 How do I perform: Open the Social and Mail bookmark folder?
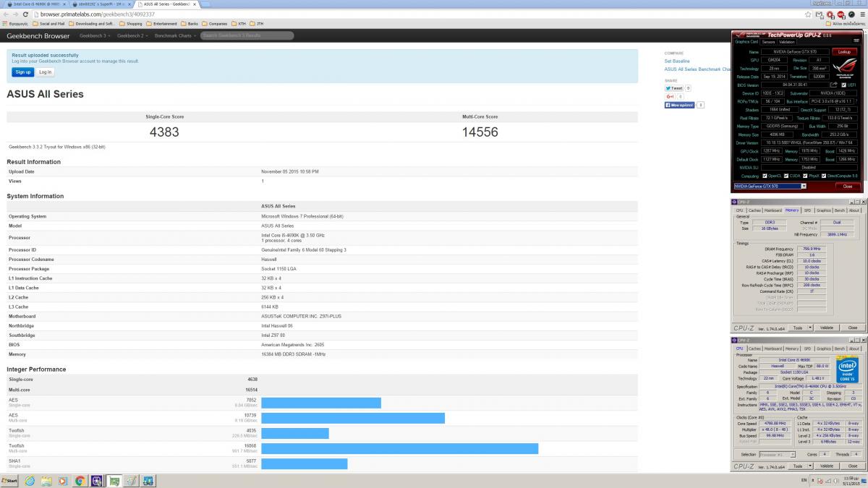coord(49,24)
